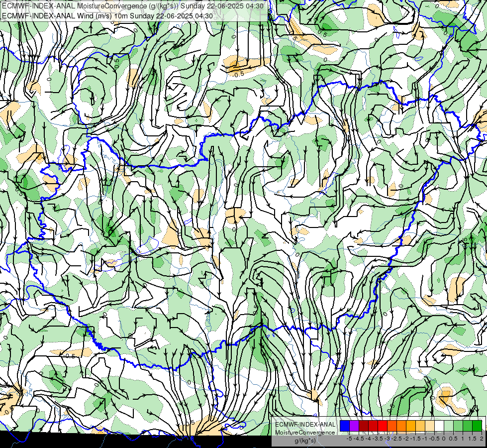Pick the maroon swatch between -4.5 and -4
The image size is (487, 448).
pos(364,426)
